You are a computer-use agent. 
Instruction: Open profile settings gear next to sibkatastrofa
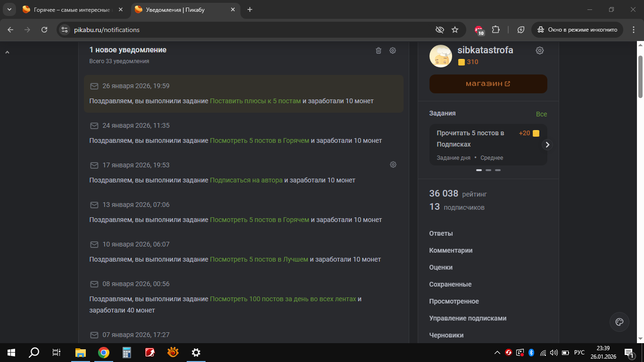pos(540,50)
